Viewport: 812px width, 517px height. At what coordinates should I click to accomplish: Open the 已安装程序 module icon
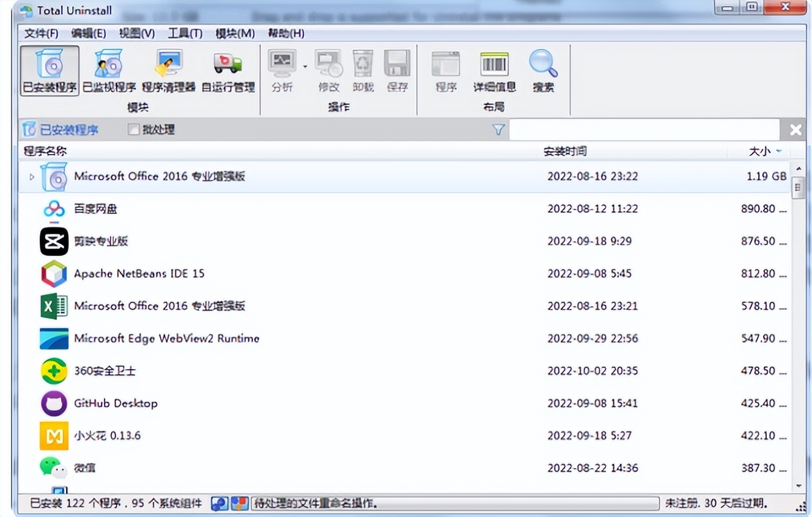click(49, 70)
